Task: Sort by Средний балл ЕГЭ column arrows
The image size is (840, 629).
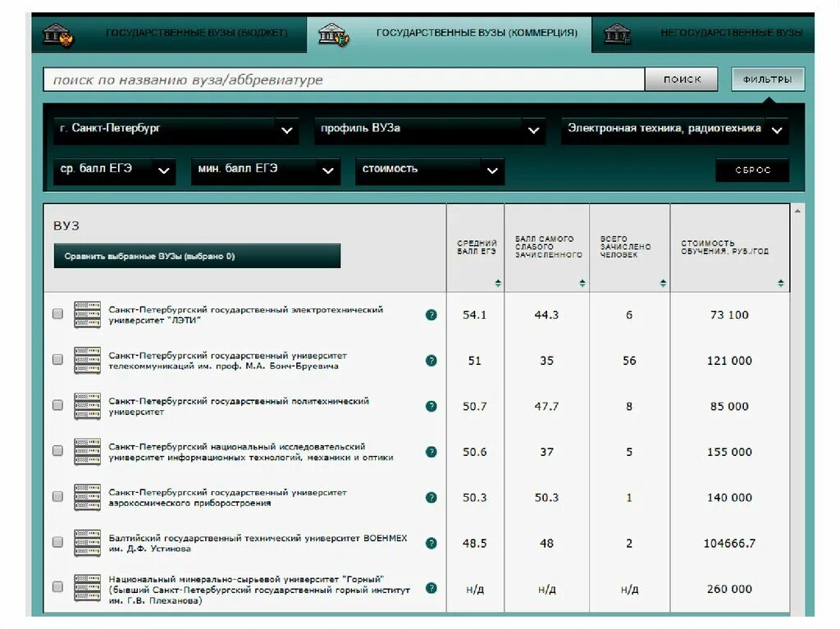Action: (498, 283)
